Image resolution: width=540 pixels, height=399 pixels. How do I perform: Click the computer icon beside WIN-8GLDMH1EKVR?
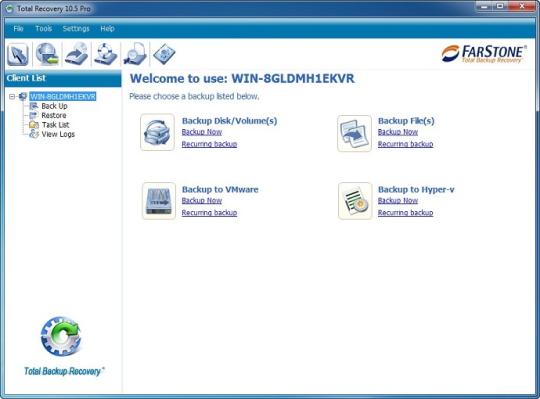pyautogui.click(x=23, y=96)
